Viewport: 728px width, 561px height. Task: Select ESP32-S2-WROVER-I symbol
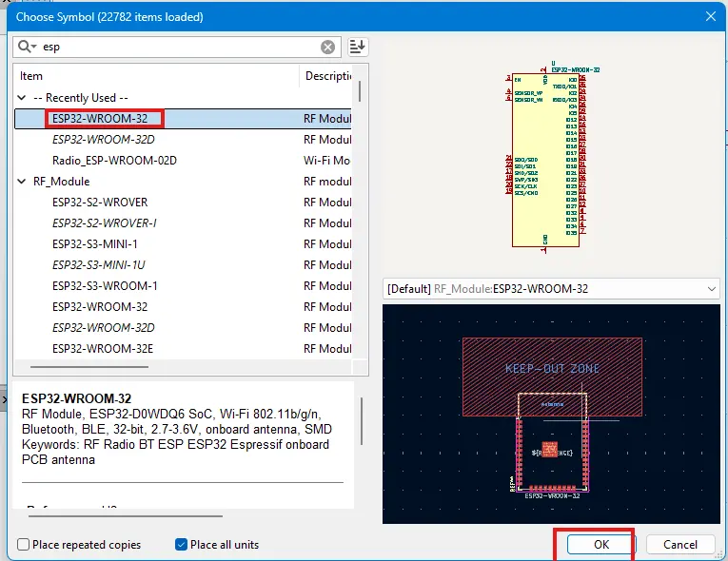pyautogui.click(x=183, y=223)
